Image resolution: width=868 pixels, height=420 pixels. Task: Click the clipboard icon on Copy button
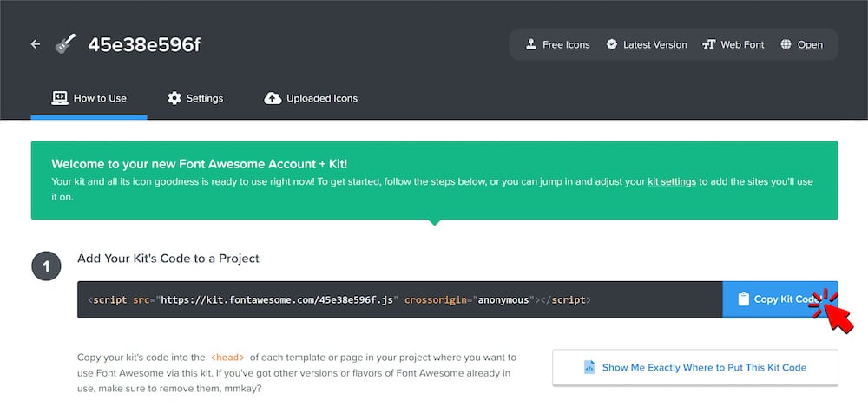point(743,299)
